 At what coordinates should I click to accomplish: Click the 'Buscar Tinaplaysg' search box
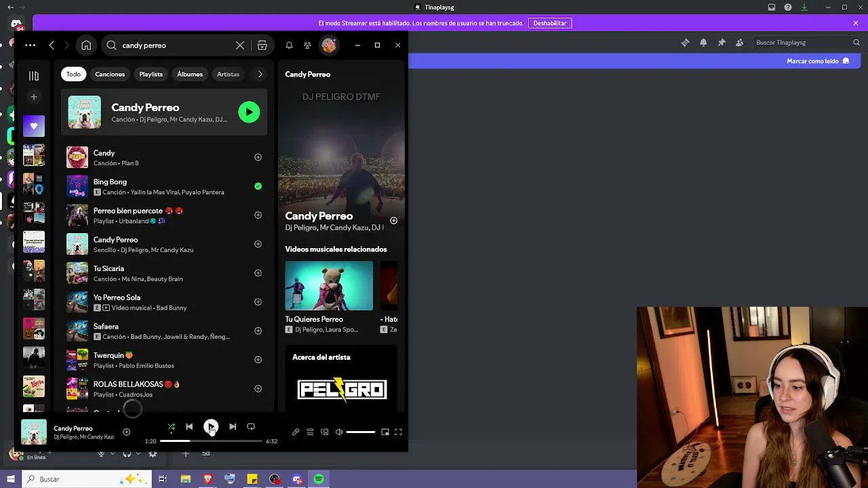pos(808,42)
